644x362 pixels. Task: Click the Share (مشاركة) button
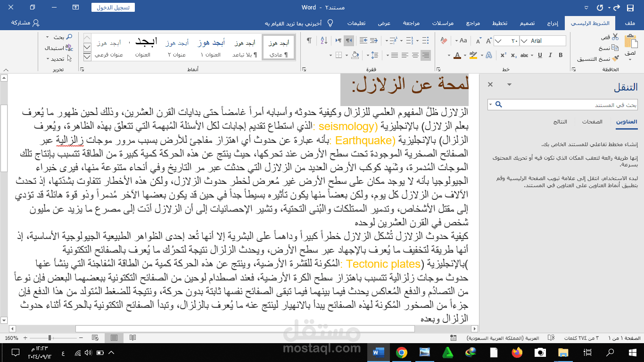coord(25,23)
